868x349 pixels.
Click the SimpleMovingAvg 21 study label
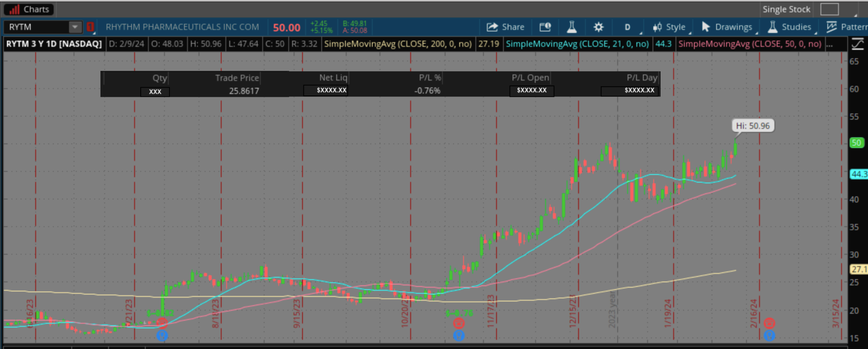[577, 44]
